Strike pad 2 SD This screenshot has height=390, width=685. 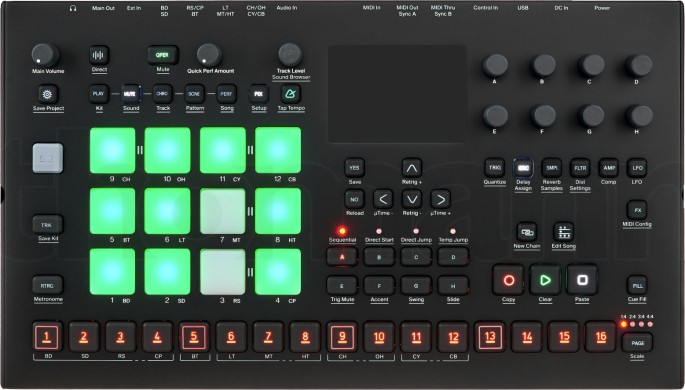[167, 272]
